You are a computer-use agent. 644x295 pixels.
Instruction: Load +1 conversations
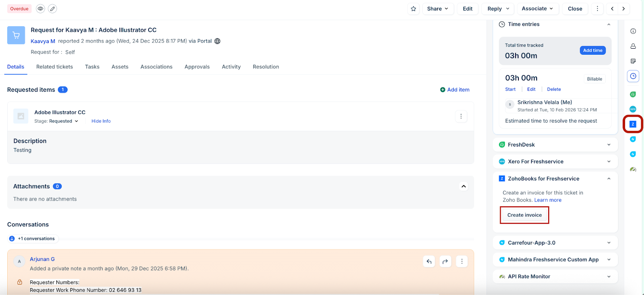pos(33,239)
